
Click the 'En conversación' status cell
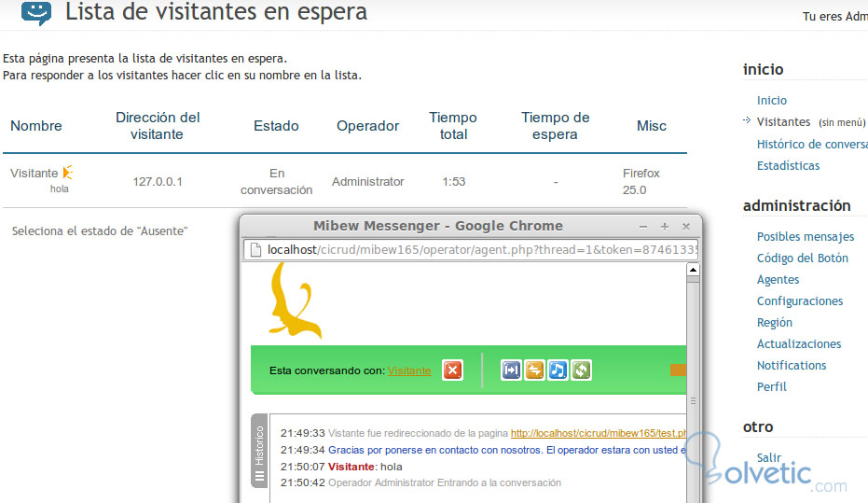pyautogui.click(x=276, y=182)
